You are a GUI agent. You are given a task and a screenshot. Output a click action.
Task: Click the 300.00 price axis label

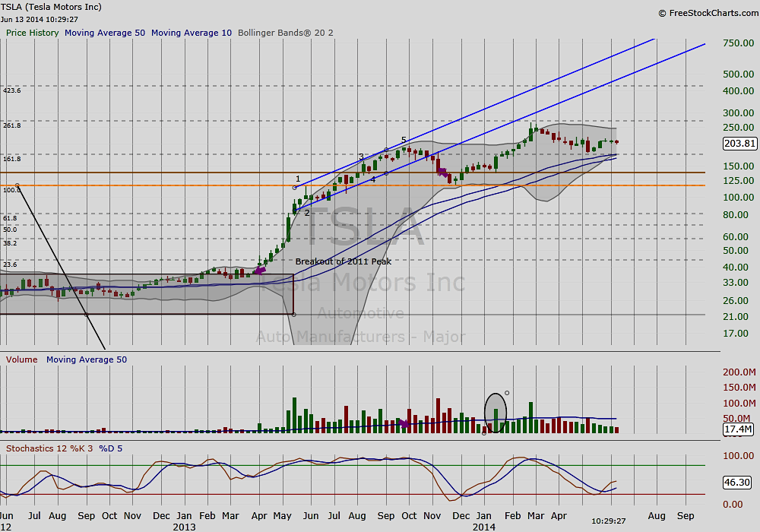click(x=738, y=113)
